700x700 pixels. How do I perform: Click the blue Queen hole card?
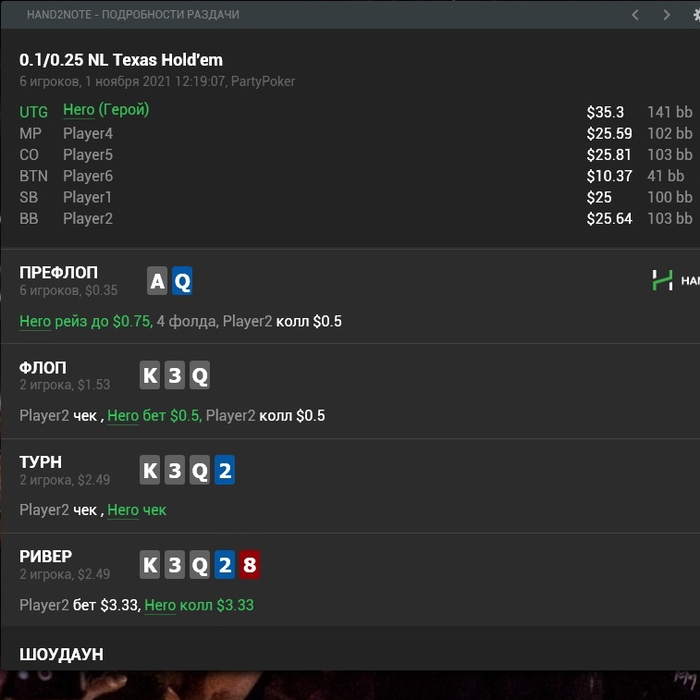(x=181, y=282)
